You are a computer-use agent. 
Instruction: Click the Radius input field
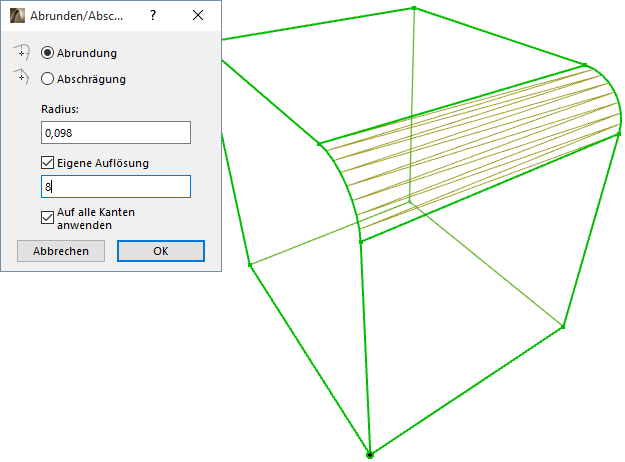point(116,133)
